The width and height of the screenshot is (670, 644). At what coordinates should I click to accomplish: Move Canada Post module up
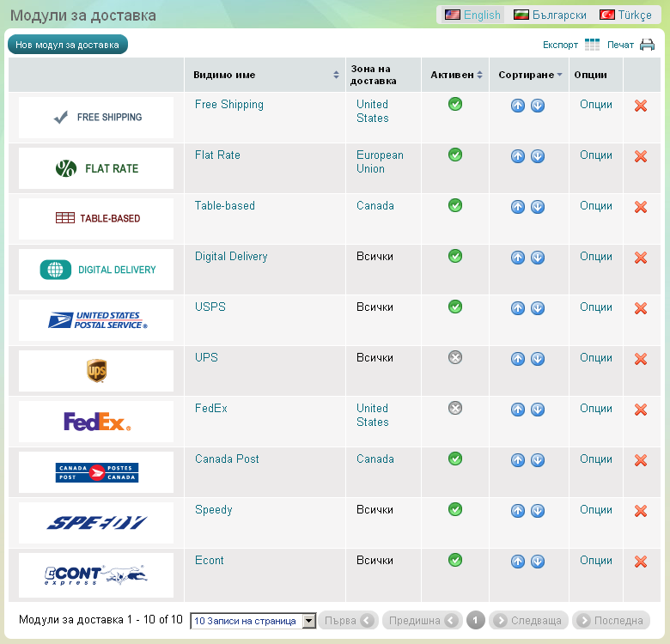pyautogui.click(x=518, y=460)
